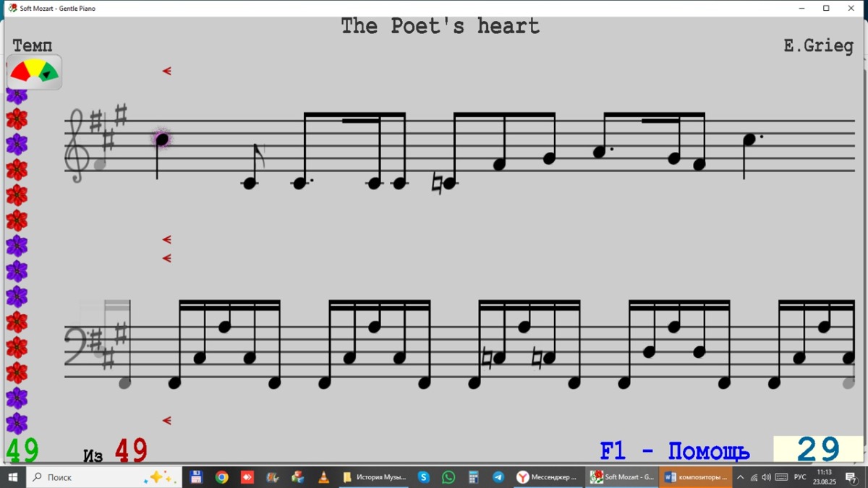Open the floppy disk app on the taskbar
This screenshot has width=868, height=488.
[196, 477]
